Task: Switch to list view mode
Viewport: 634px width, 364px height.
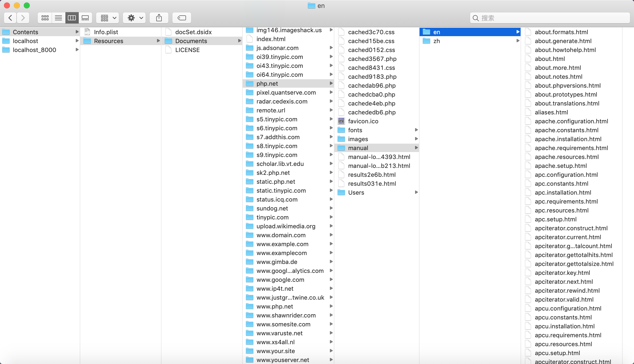Action: pyautogui.click(x=58, y=18)
